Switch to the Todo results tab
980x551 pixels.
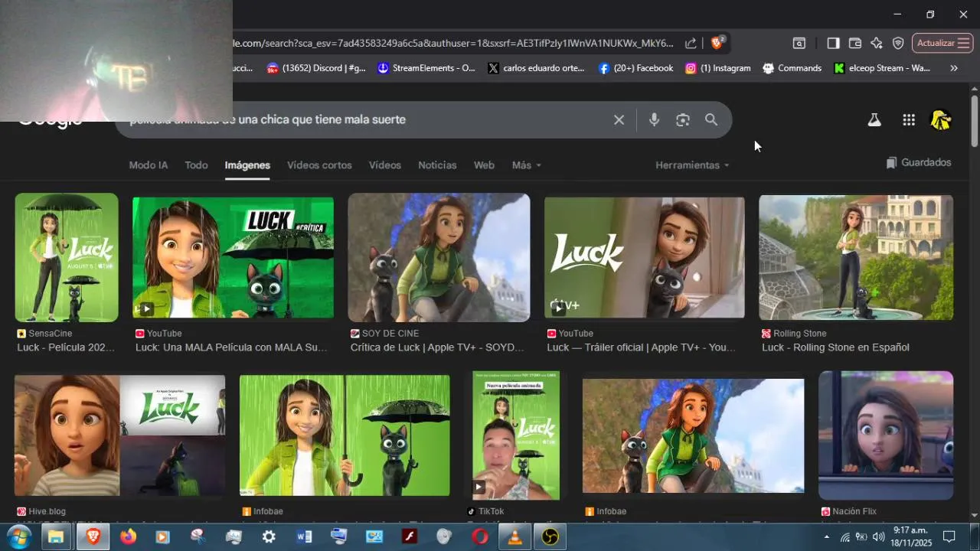(x=196, y=165)
